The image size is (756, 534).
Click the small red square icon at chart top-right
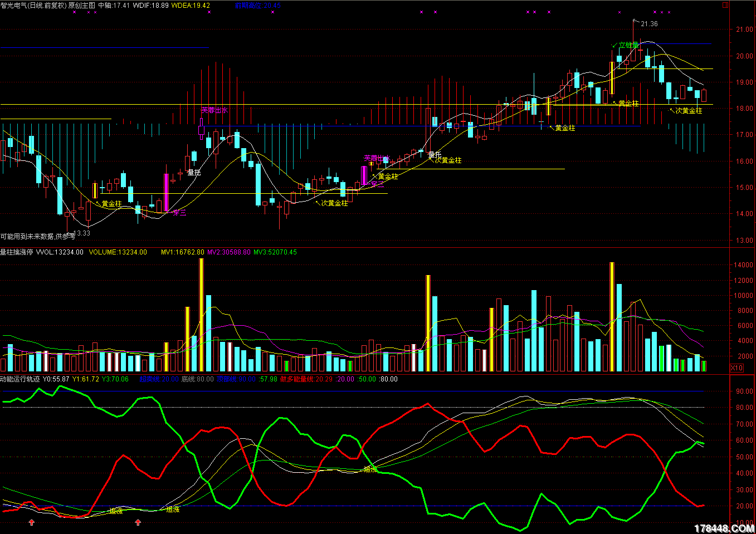click(x=725, y=5)
